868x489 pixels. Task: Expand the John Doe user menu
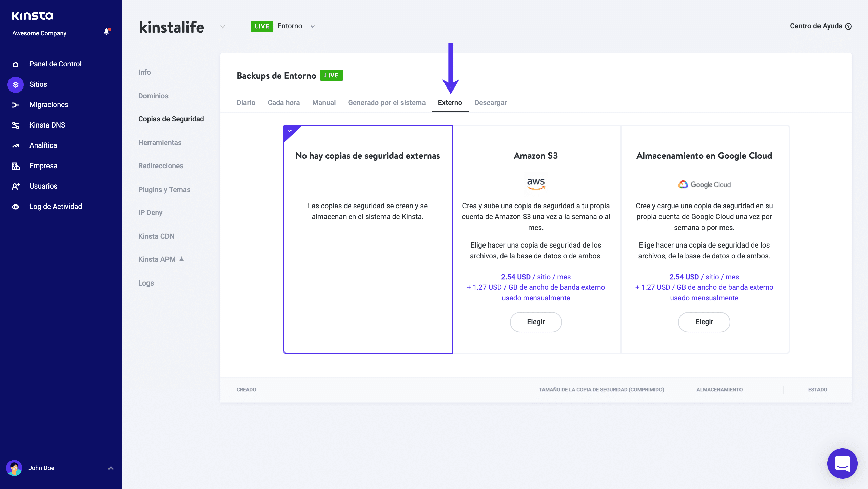111,468
